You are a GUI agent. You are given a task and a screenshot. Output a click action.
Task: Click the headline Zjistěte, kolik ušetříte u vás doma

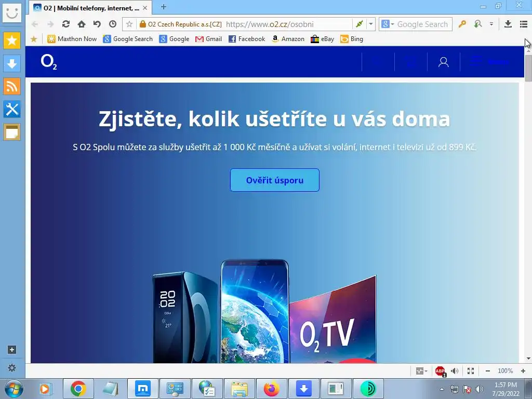click(x=274, y=119)
